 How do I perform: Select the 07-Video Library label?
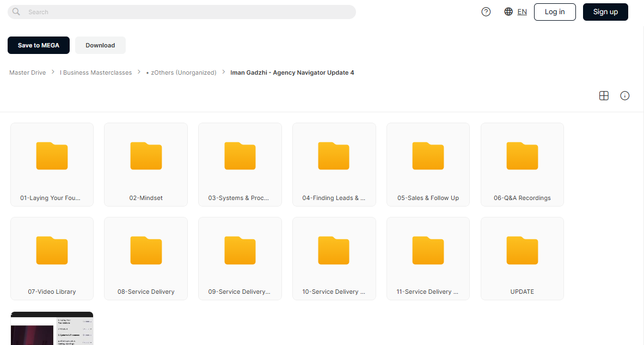(52, 292)
